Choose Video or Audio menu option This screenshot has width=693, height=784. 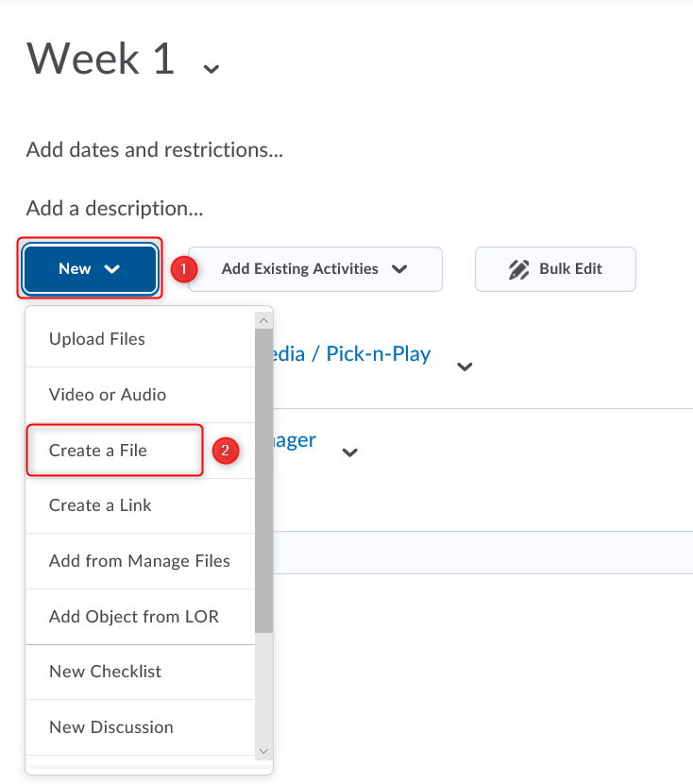point(108,395)
